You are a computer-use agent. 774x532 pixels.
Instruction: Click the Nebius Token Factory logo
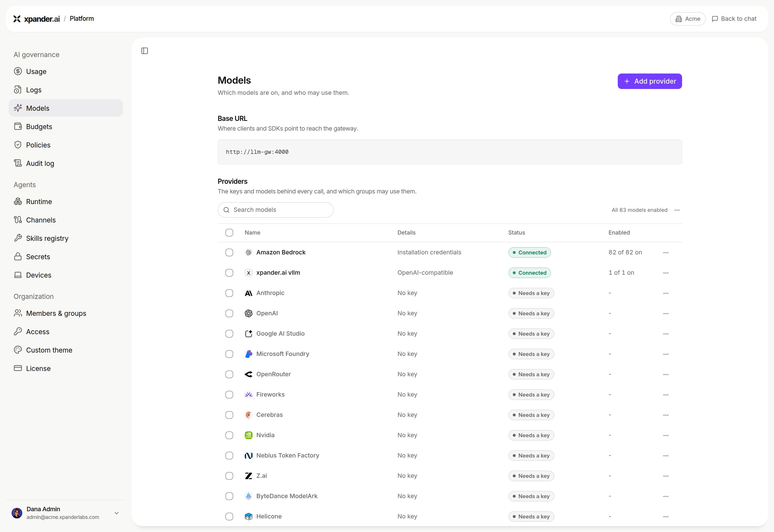point(248,456)
